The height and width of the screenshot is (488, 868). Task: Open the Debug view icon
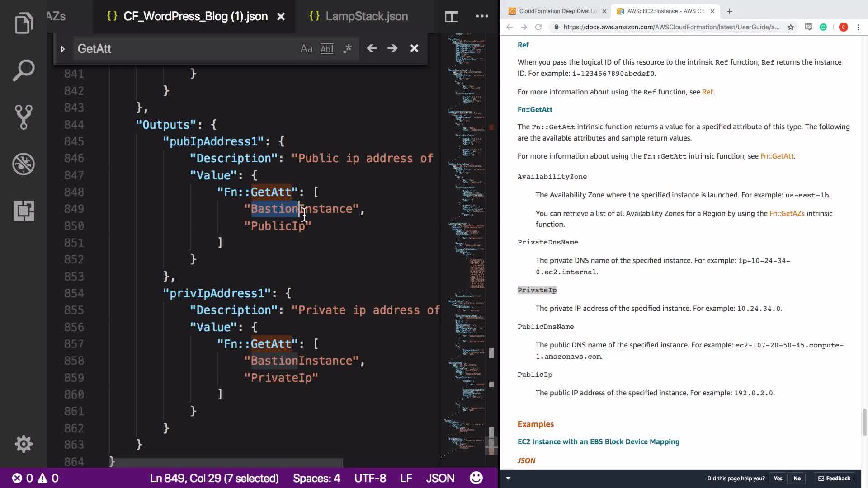click(x=24, y=164)
